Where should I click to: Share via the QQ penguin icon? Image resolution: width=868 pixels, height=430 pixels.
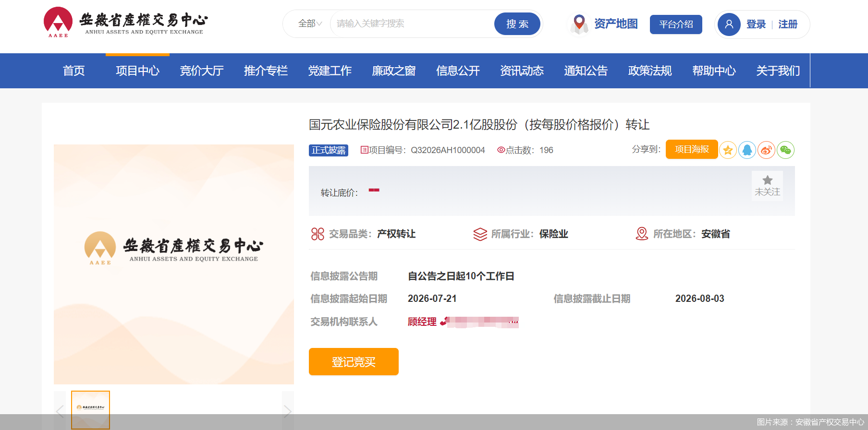click(747, 150)
